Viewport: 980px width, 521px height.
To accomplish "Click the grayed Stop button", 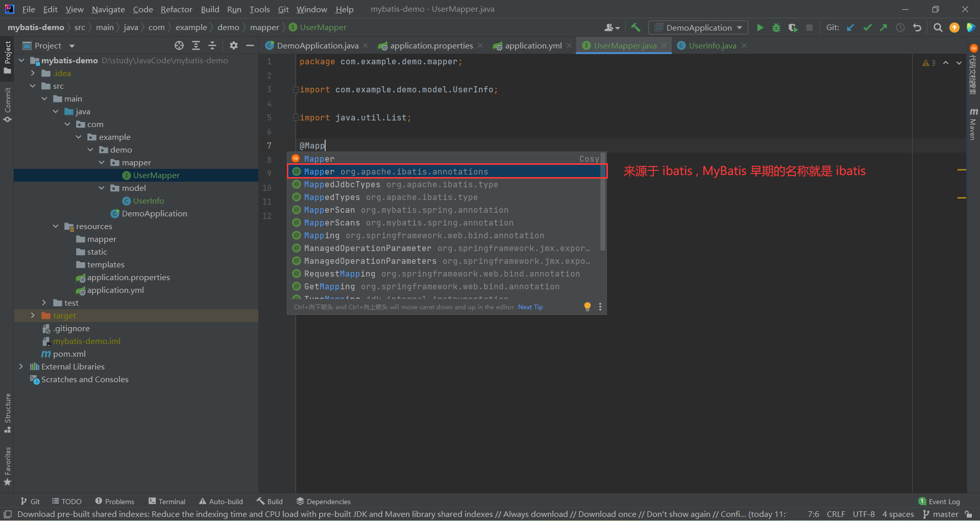I will click(x=810, y=28).
